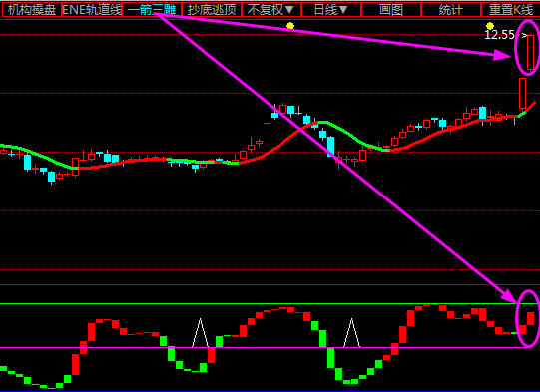Open the 日线 period dropdown
The width and height of the screenshot is (540, 392).
[x=331, y=10]
